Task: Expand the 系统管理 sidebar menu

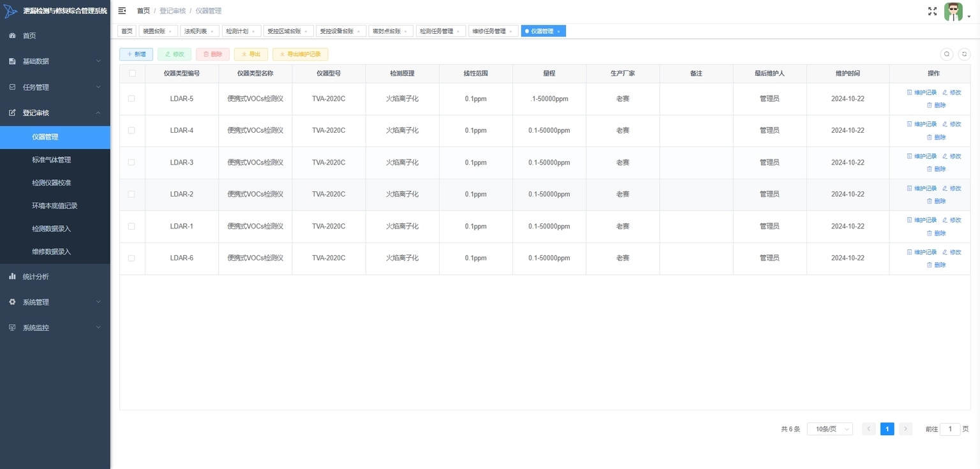Action: (55, 302)
